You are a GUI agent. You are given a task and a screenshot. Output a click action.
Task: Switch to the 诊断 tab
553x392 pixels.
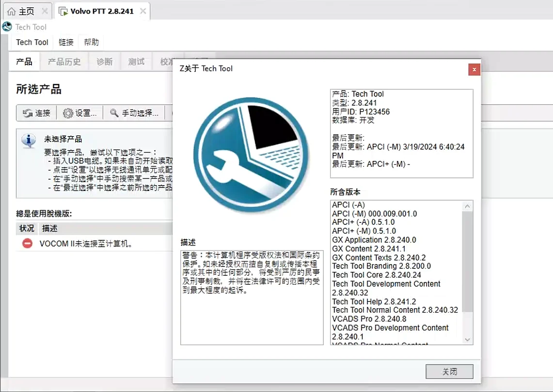pos(104,61)
